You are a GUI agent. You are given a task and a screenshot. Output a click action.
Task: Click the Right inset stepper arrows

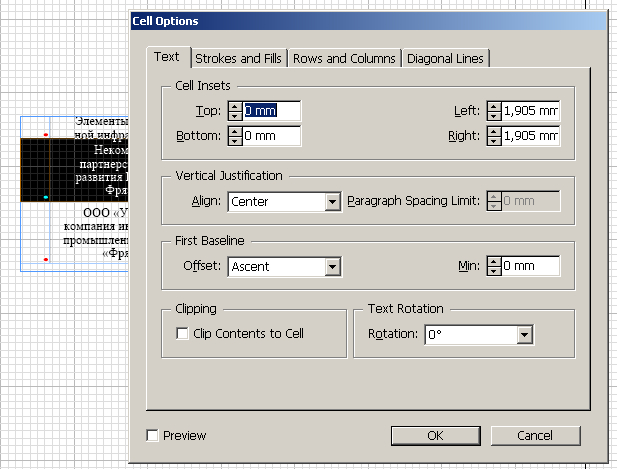tap(493, 136)
